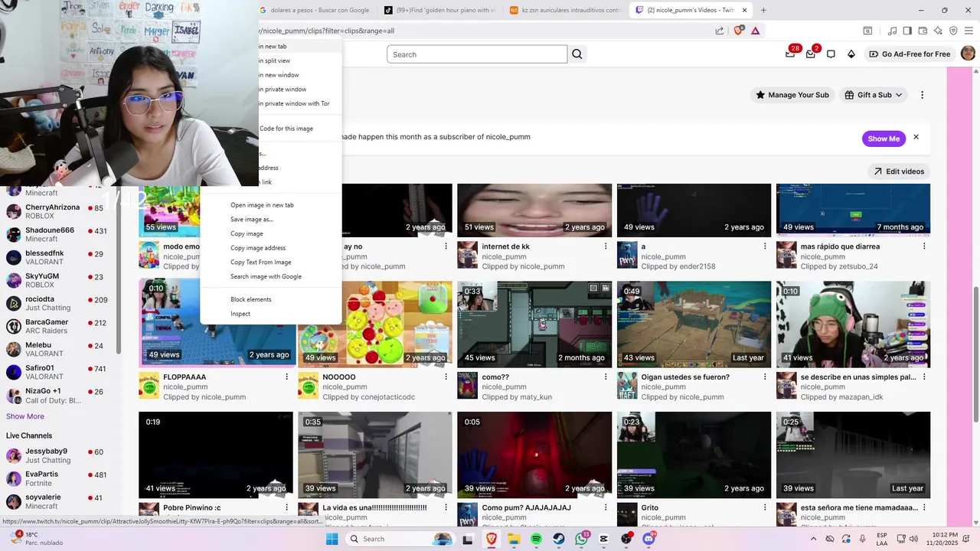Viewport: 980px width, 551px height.
Task: Click 'Clipped by ender2158' text
Action: coord(678,267)
